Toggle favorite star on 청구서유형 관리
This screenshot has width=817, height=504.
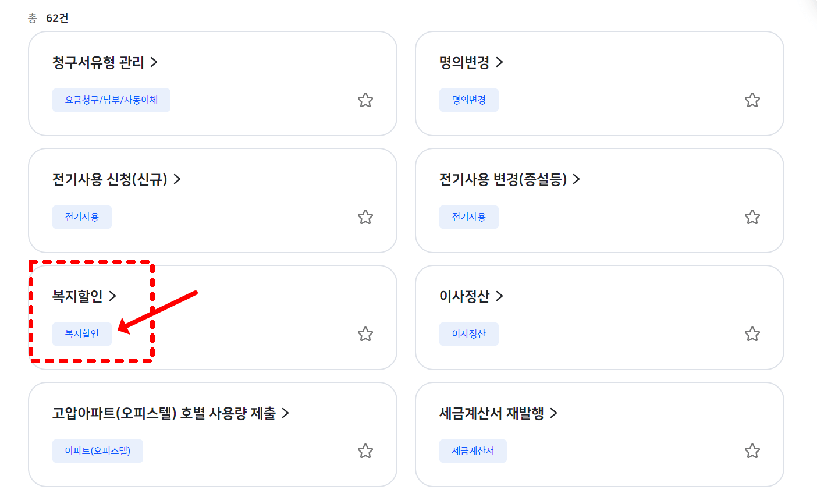point(365,100)
